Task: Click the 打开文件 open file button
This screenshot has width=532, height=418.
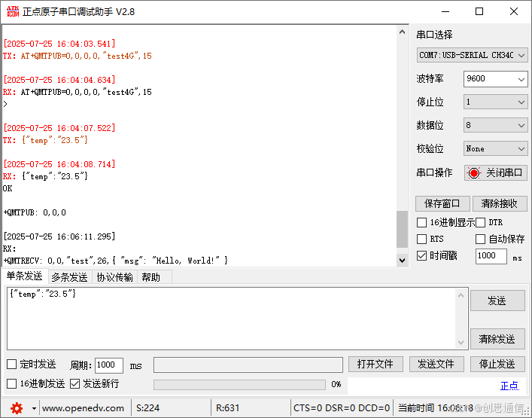Action: (x=375, y=365)
